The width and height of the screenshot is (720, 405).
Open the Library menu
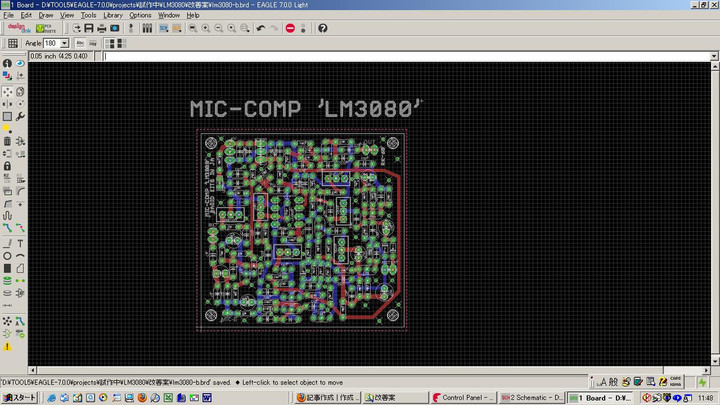pos(113,15)
